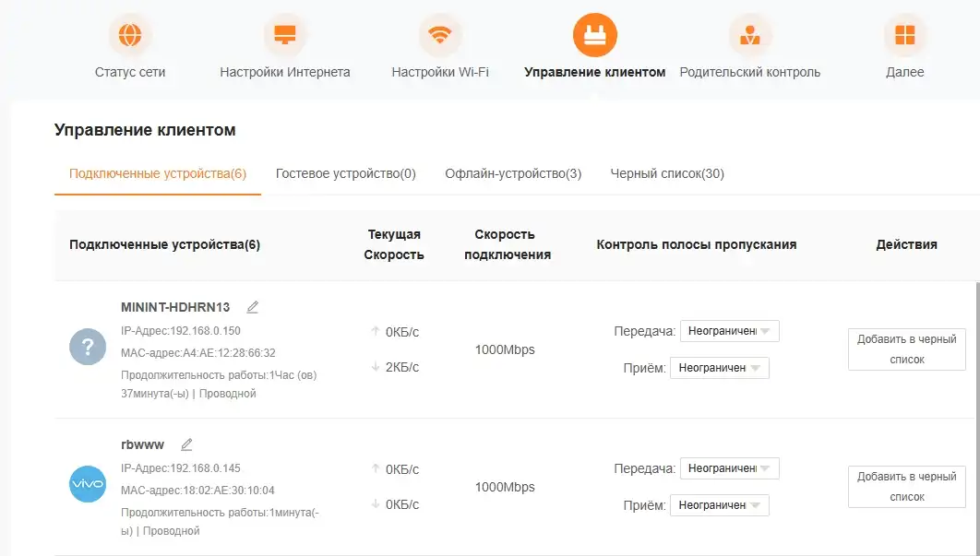Expand the Передача dropdown for rbwww
This screenshot has height=556, width=980.
click(730, 468)
